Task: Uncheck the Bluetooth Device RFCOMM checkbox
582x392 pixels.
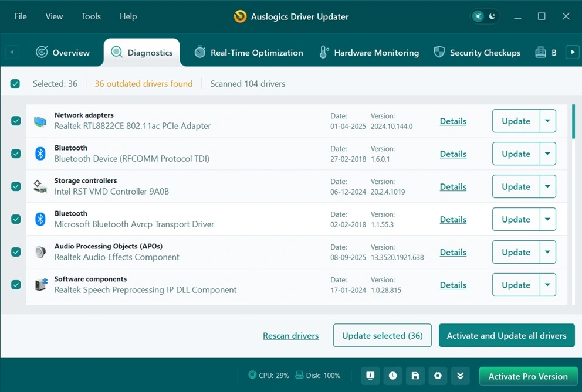Action: click(16, 154)
